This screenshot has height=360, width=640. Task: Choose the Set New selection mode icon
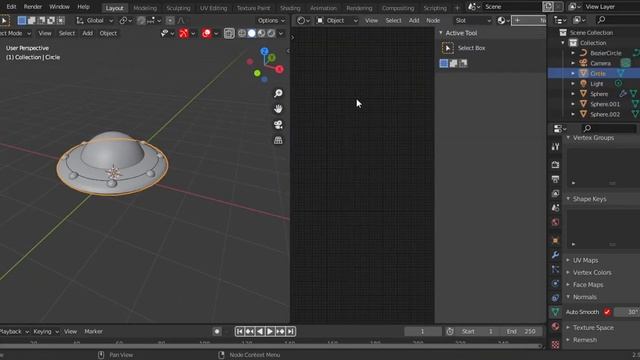(x=444, y=63)
